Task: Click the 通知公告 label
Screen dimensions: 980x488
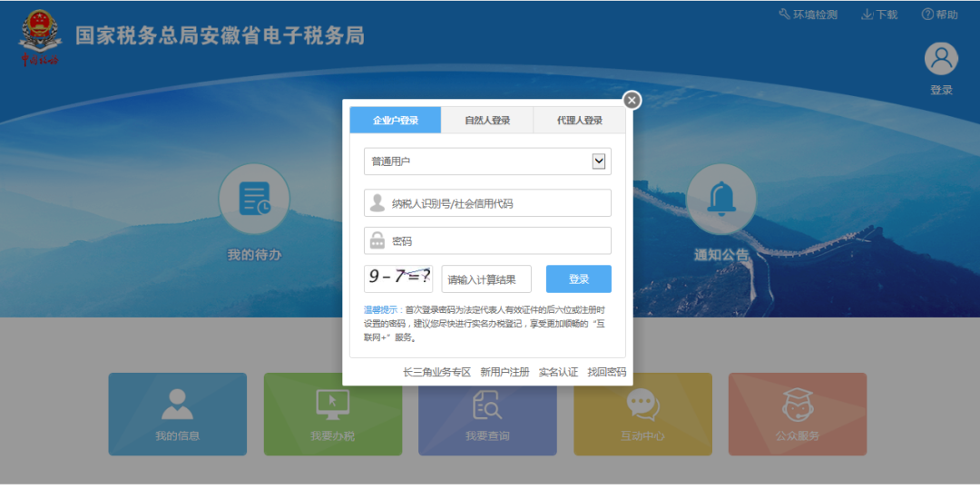Action: tap(721, 255)
